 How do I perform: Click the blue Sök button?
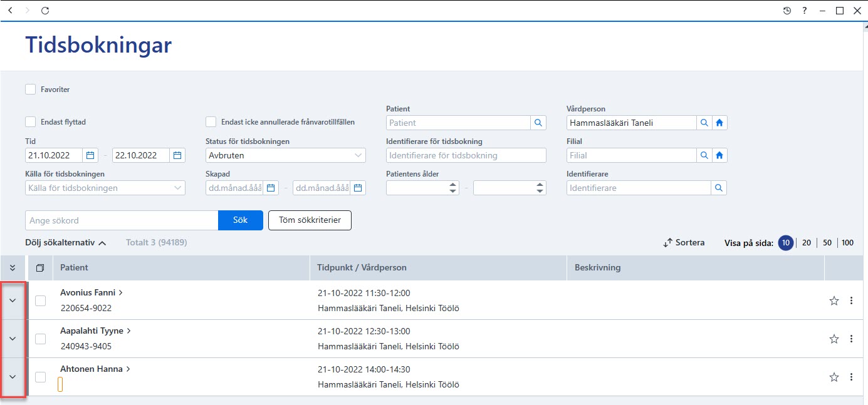241,220
